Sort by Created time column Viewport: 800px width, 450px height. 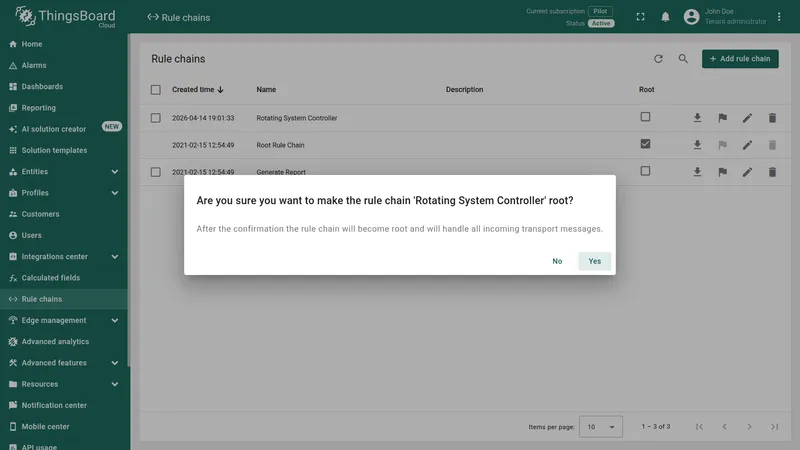coord(197,89)
